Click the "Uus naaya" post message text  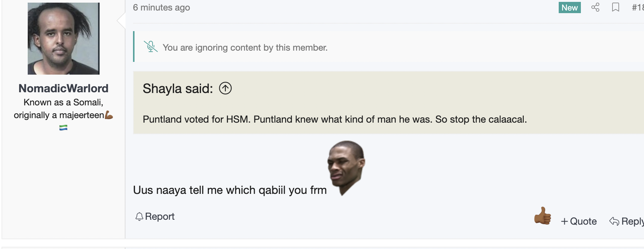coord(230,190)
